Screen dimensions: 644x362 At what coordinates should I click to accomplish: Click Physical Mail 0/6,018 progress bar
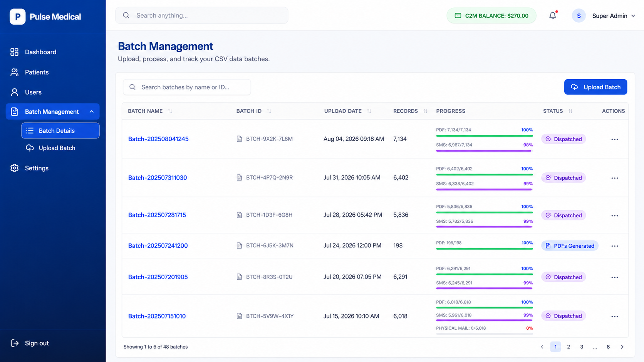coord(485,334)
